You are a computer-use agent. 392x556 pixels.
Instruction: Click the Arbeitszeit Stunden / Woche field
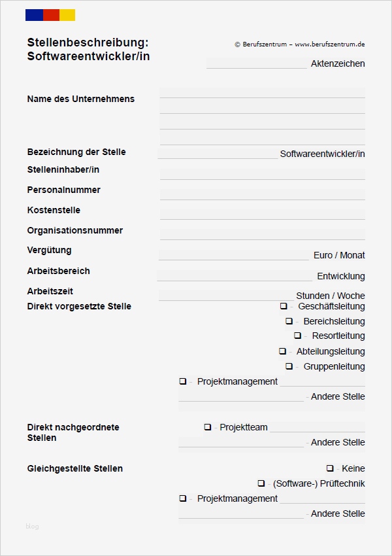225,295
